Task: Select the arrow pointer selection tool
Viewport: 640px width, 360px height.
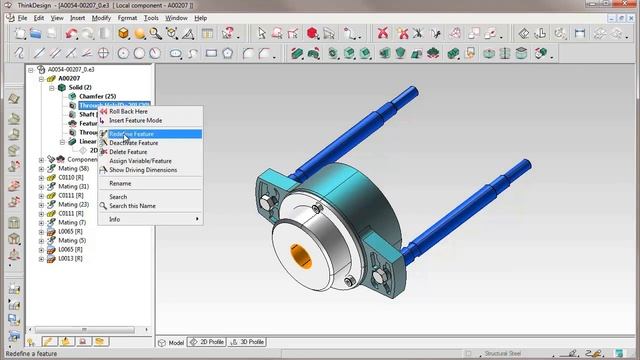Action: click(x=262, y=33)
